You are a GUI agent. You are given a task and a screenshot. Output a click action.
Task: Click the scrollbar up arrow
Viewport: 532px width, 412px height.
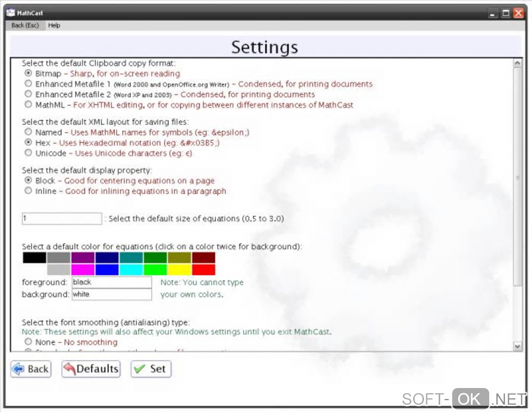[x=517, y=63]
